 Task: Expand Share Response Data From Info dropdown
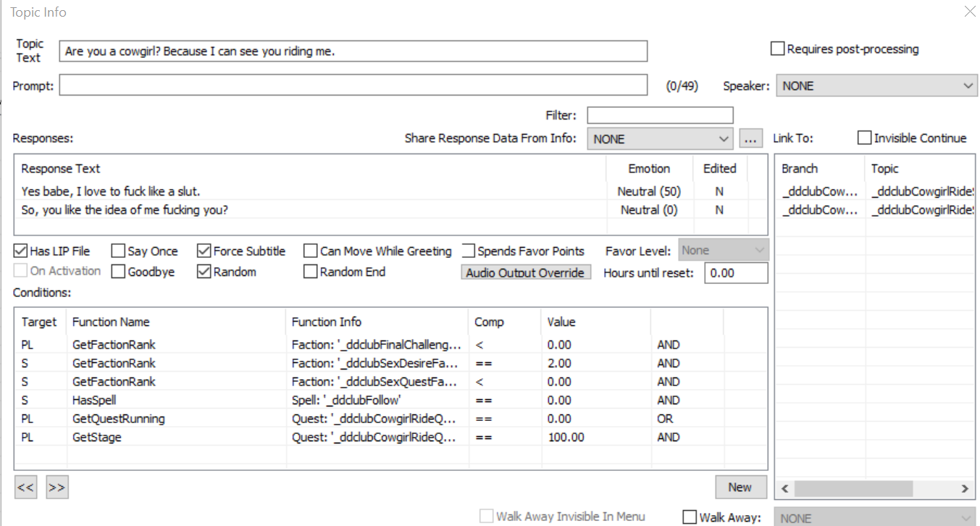point(661,138)
